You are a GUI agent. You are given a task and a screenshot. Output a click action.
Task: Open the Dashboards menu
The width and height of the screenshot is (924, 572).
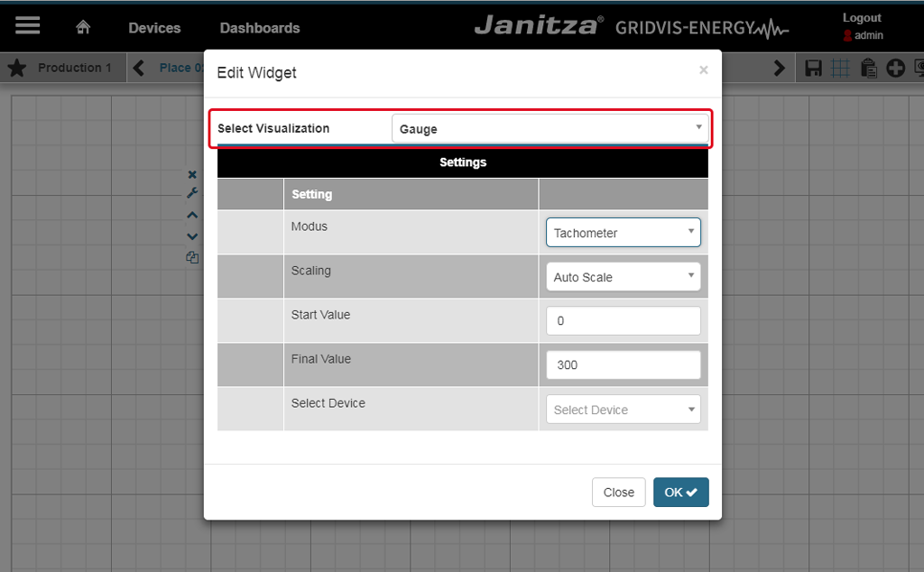tap(260, 28)
